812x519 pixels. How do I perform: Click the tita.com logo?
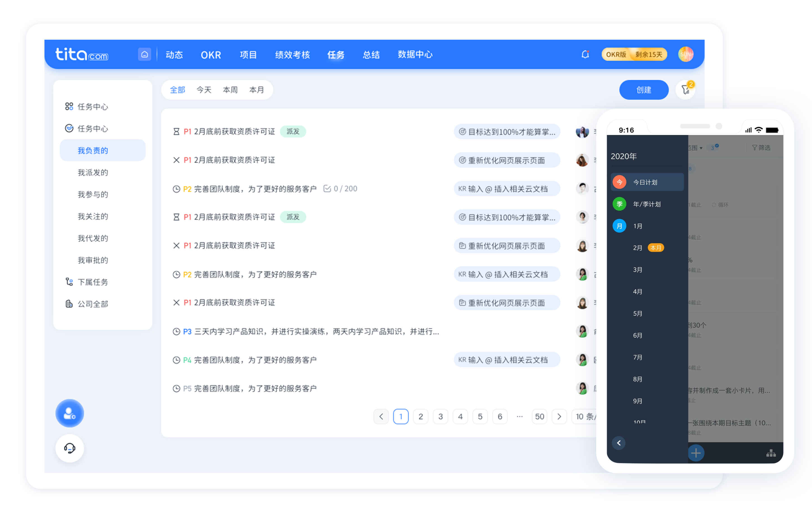(x=82, y=54)
